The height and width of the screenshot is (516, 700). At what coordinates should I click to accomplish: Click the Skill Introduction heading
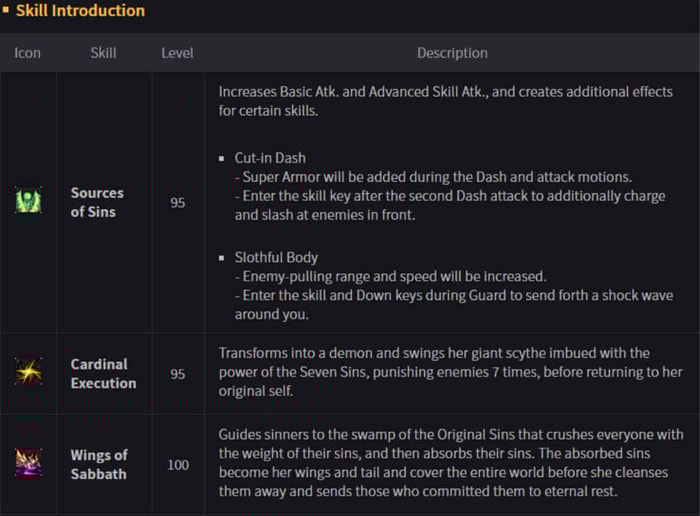pyautogui.click(x=80, y=10)
